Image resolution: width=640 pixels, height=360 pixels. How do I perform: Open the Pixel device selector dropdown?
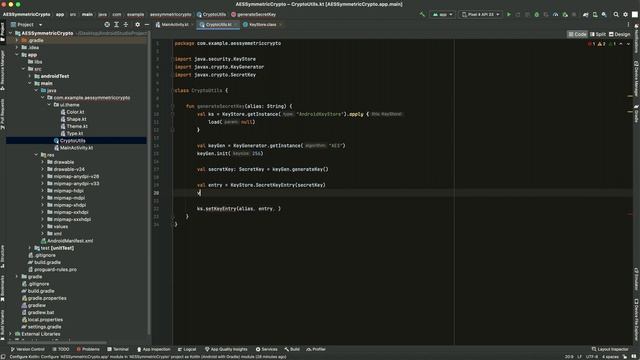(480, 14)
